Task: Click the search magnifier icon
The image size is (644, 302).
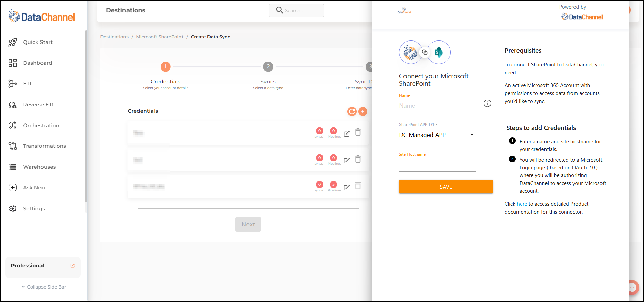Action: point(280,10)
